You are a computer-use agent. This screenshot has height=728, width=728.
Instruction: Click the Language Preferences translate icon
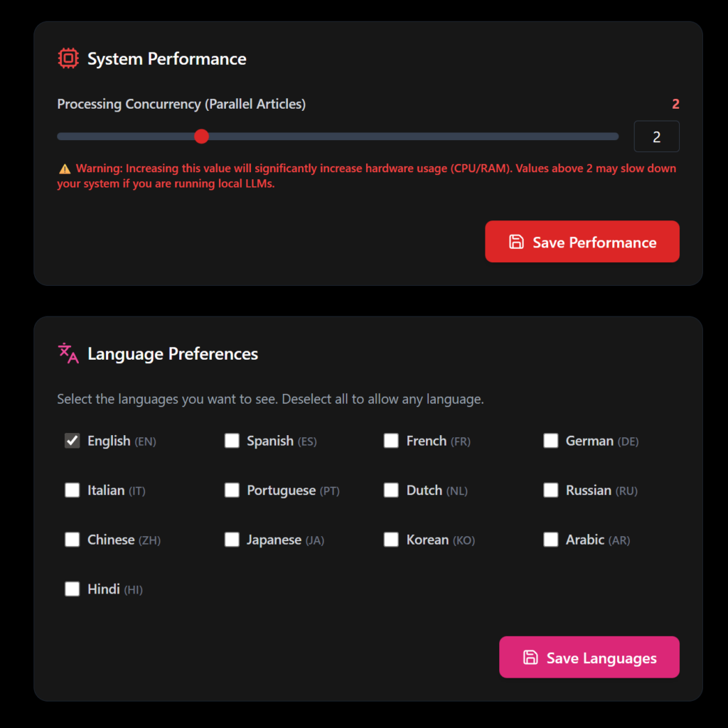pyautogui.click(x=68, y=353)
